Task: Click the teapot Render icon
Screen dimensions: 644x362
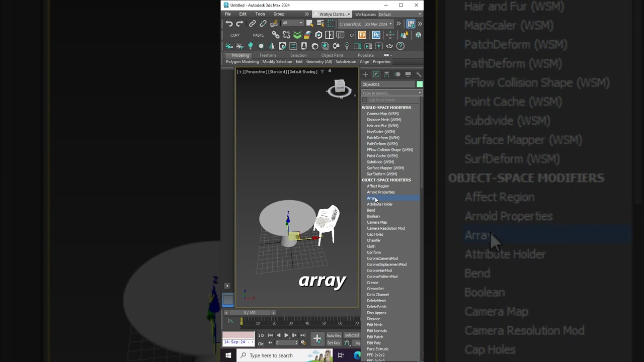Action: 389,46
